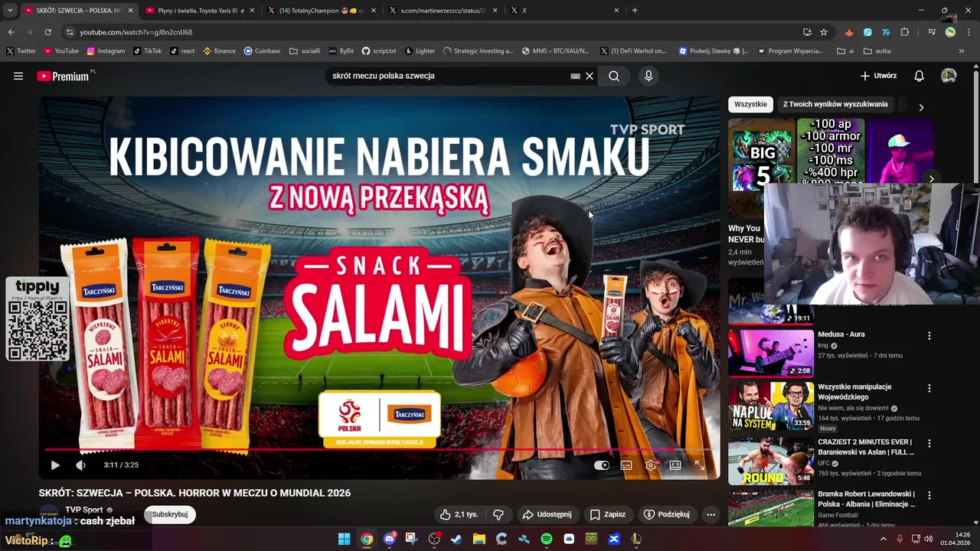Show hidden system tray icons

coord(883,539)
